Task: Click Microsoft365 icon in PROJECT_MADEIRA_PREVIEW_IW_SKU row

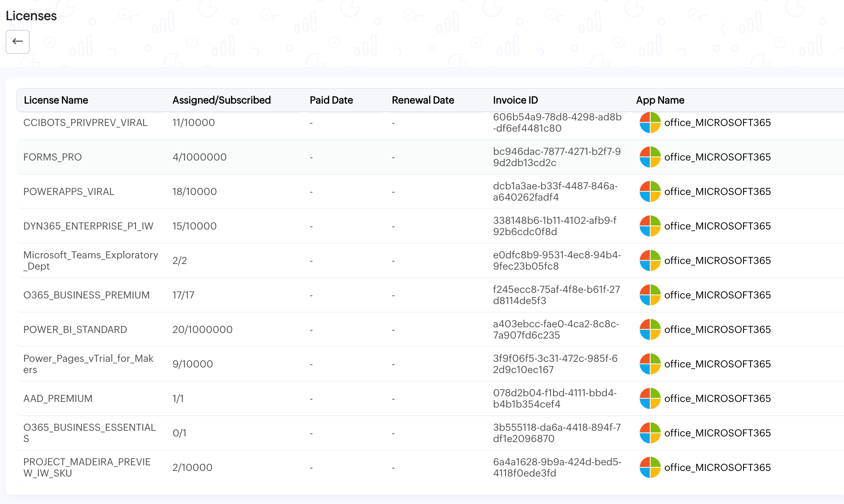Action: click(650, 467)
